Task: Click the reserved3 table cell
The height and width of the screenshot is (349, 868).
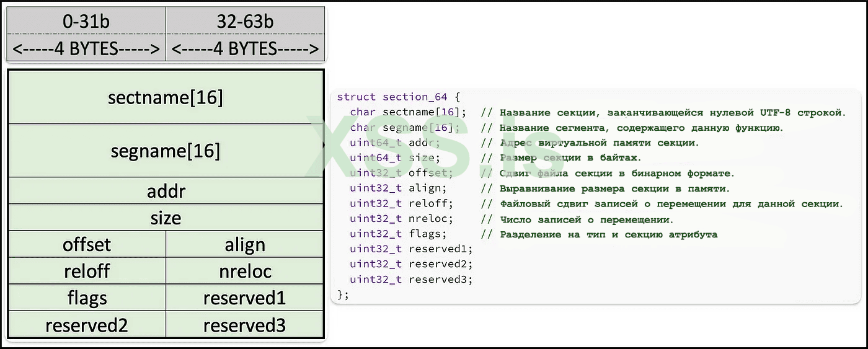Action: 245,325
